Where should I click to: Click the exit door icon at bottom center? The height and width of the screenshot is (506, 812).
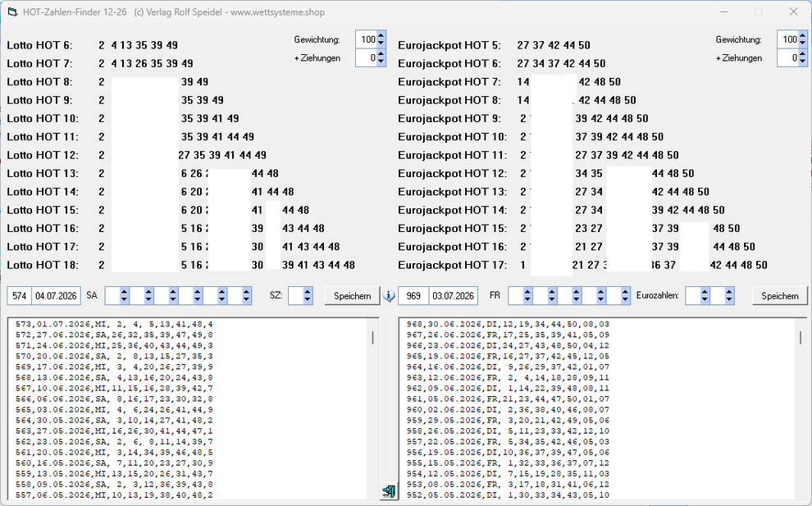click(x=389, y=490)
